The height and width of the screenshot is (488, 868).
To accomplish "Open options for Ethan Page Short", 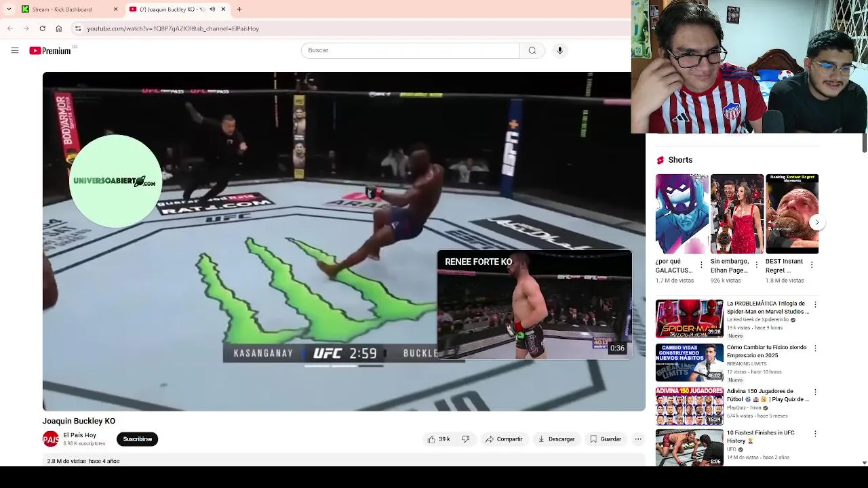I will pyautogui.click(x=757, y=265).
